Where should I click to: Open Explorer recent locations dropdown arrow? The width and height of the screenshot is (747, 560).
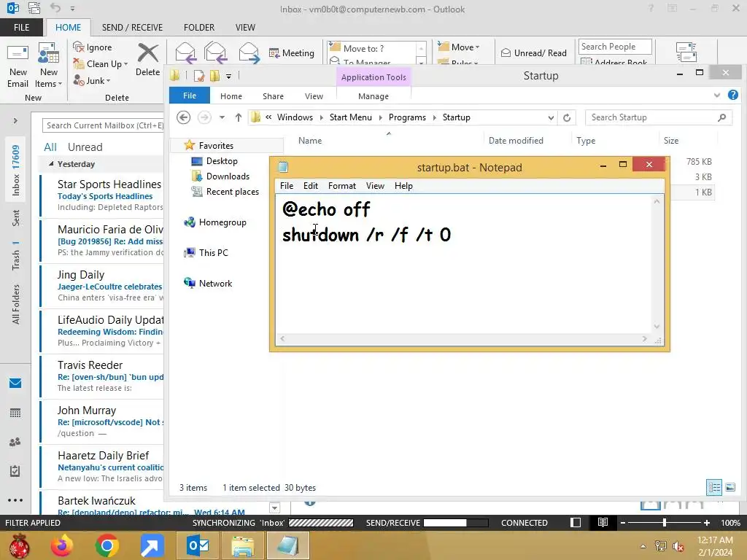pyautogui.click(x=222, y=117)
